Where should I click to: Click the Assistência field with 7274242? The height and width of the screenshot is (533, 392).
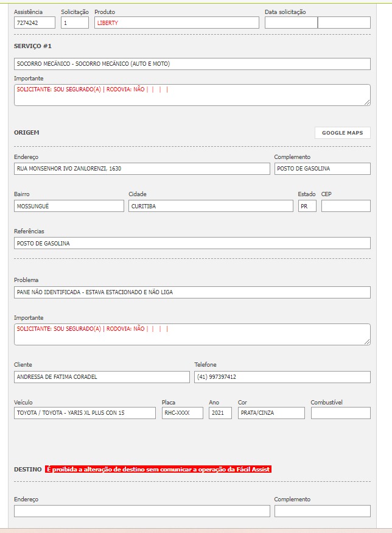[34, 23]
